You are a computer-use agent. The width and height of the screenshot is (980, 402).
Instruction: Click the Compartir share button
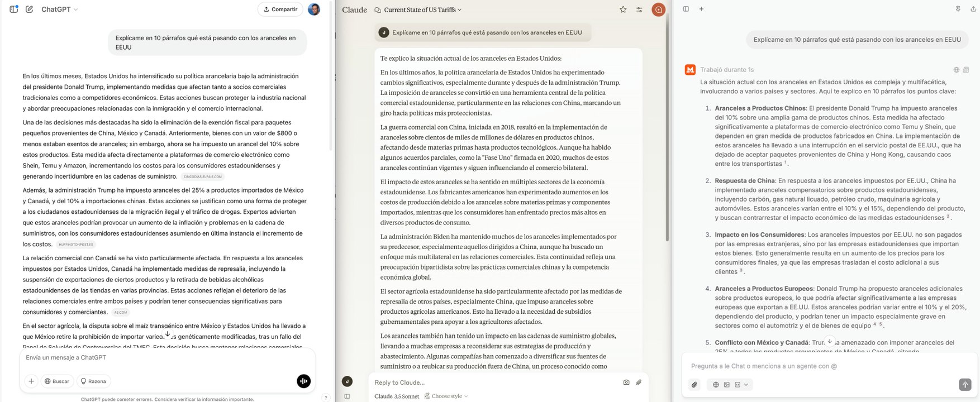tap(280, 9)
